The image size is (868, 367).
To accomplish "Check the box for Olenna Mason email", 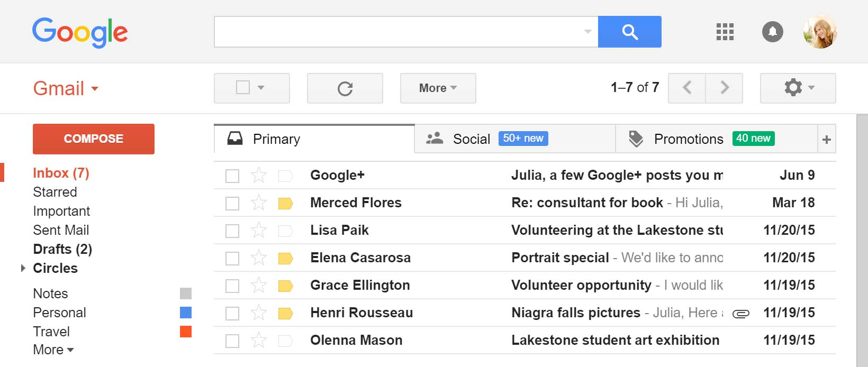I will 232,341.
